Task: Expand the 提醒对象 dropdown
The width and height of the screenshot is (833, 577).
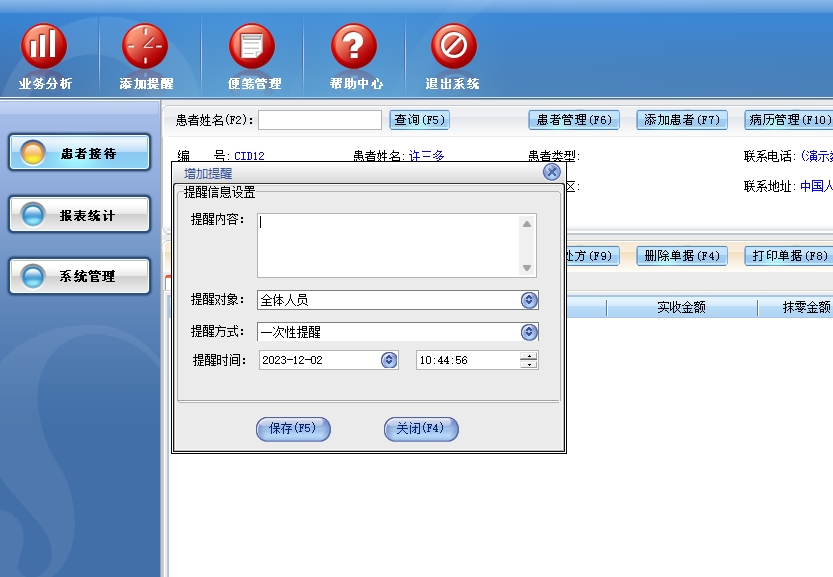Action: [x=529, y=300]
